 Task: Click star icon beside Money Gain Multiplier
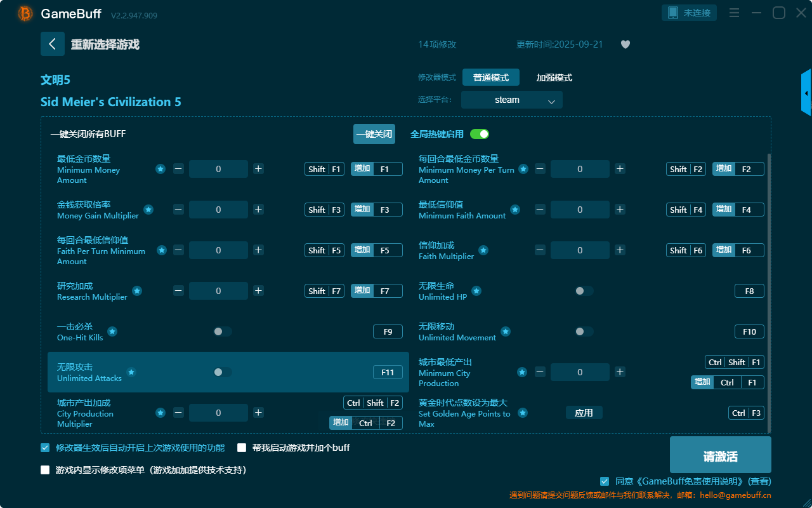[148, 210]
